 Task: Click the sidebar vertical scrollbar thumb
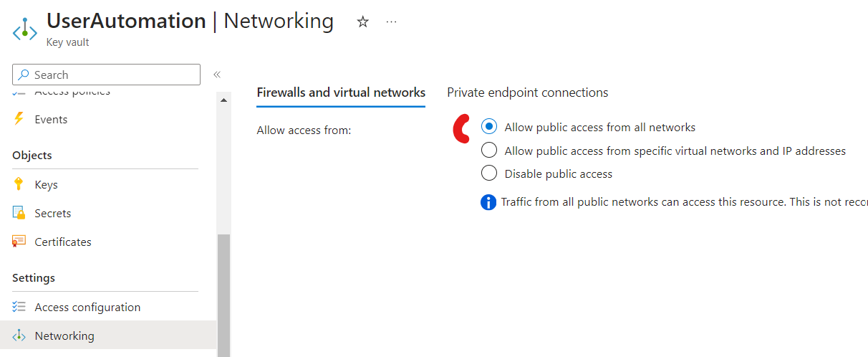tap(224, 295)
